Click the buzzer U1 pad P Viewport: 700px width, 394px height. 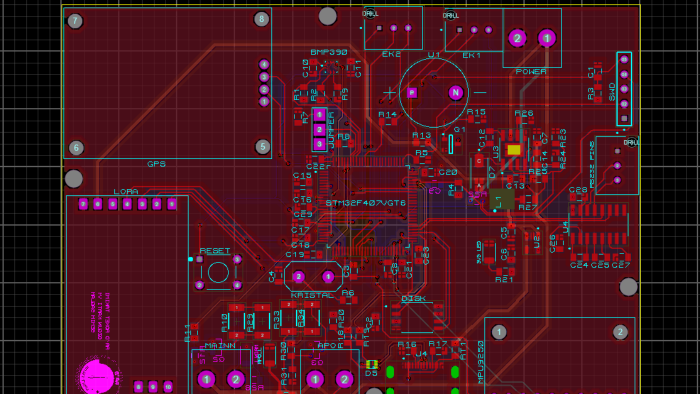(x=412, y=93)
